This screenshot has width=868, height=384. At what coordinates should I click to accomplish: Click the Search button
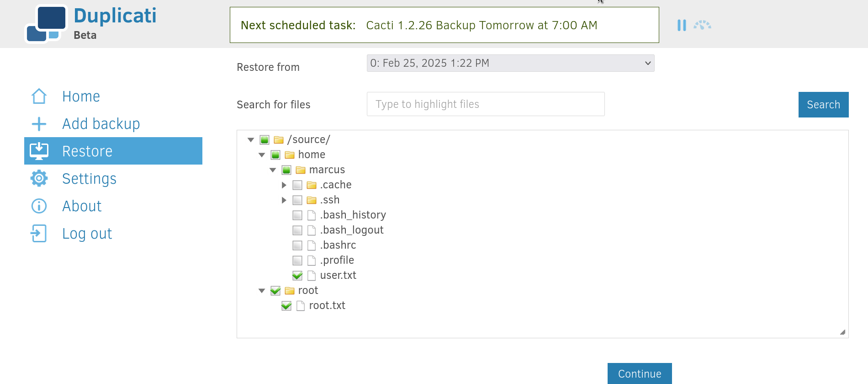coord(823,105)
